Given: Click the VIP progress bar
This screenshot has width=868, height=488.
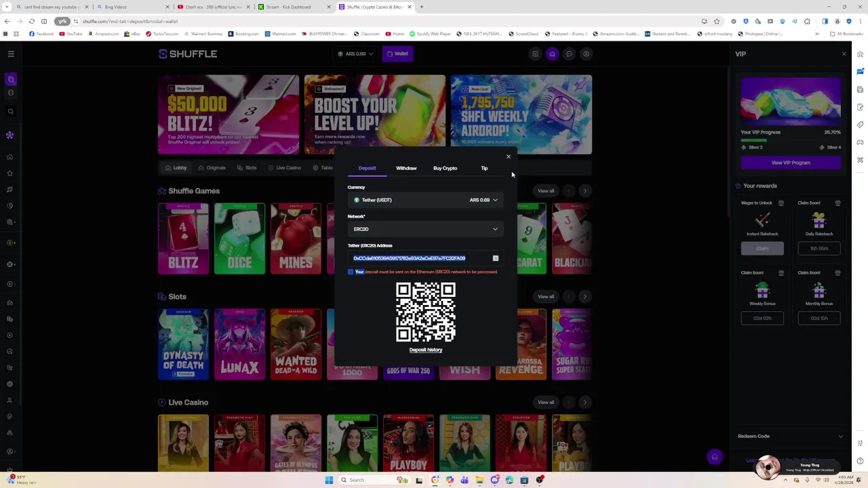Looking at the screenshot, I should [x=791, y=140].
